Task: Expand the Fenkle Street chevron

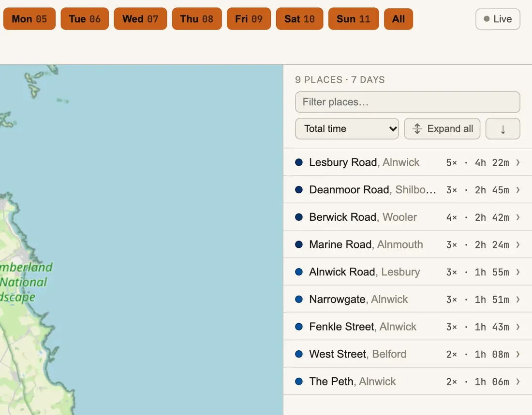Action: tap(518, 327)
